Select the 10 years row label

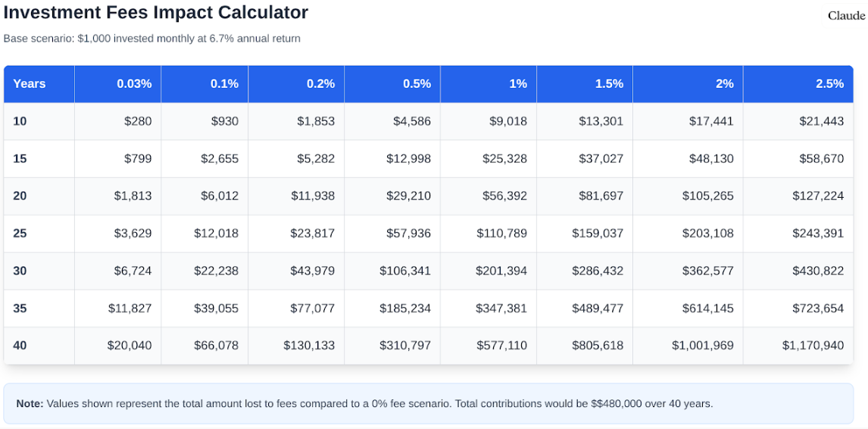pos(20,121)
